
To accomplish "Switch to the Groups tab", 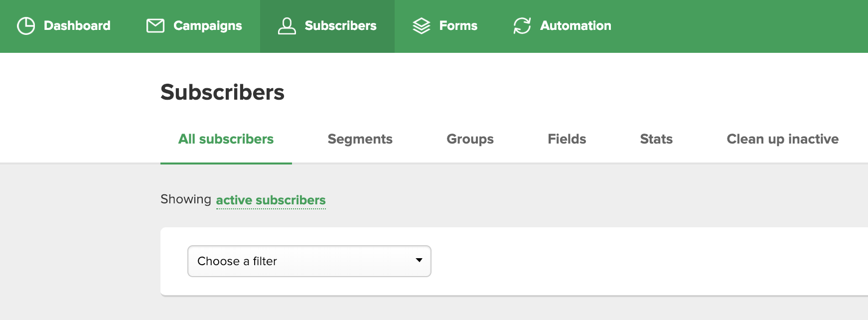I will [470, 139].
